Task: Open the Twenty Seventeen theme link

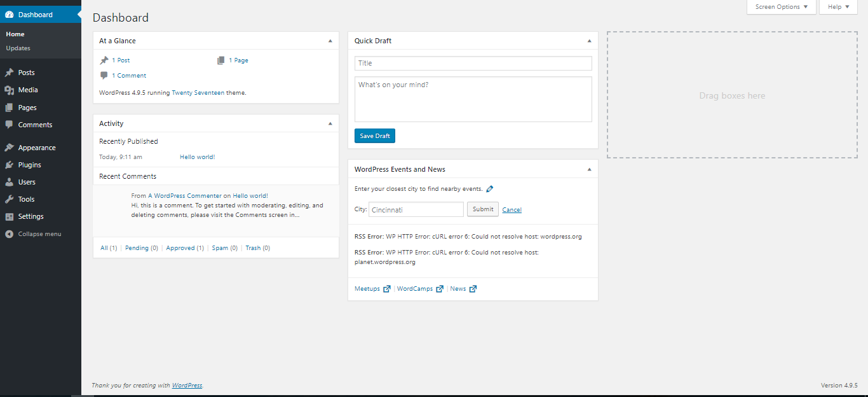Action: pyautogui.click(x=198, y=93)
